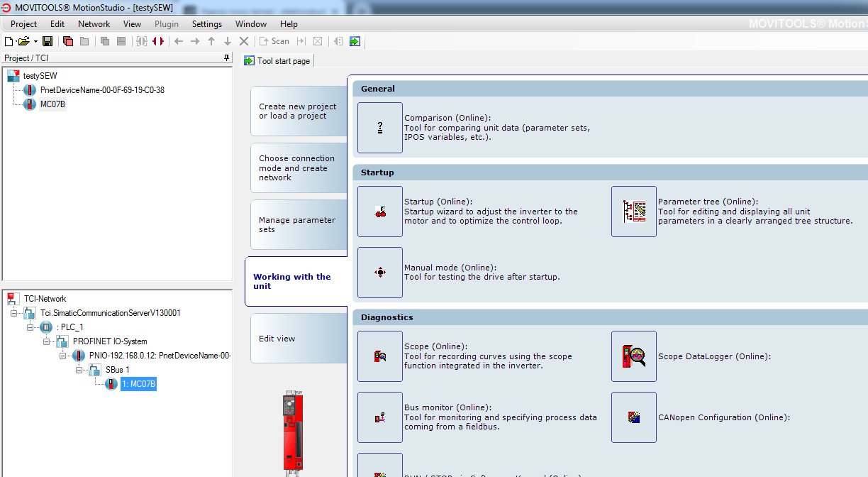The image size is (868, 477).
Task: Click the down arrow toolbar icon
Action: [x=228, y=42]
